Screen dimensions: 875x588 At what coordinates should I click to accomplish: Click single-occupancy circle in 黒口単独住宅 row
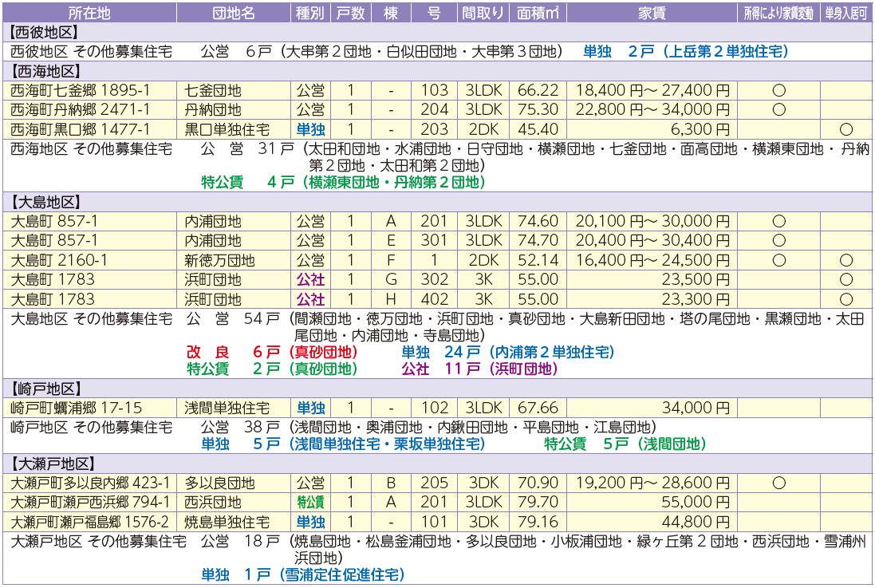(x=846, y=129)
